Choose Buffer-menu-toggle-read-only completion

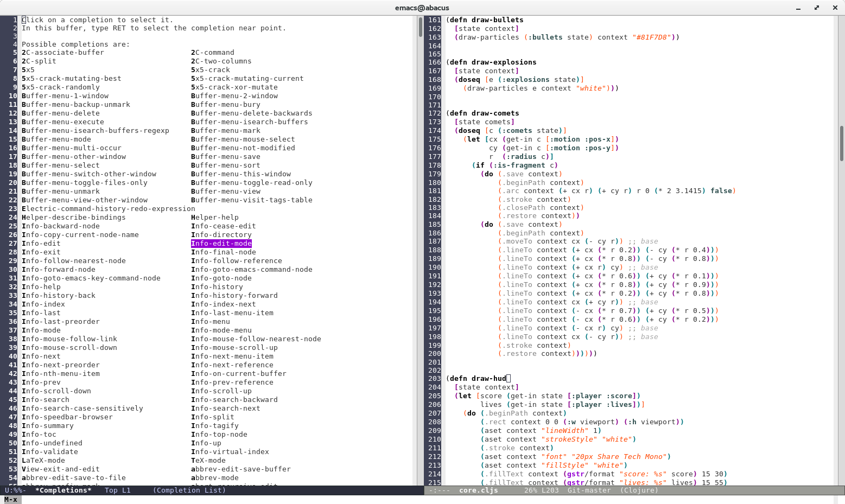coord(252,183)
